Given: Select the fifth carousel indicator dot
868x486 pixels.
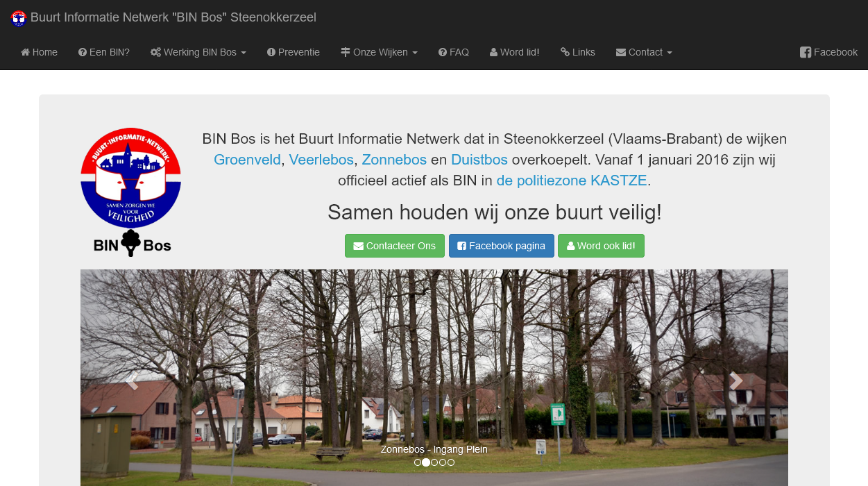Looking at the screenshot, I should click(451, 462).
